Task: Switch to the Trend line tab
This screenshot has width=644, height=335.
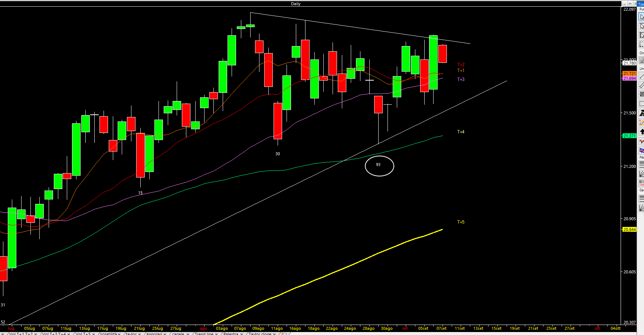Action: [x=204, y=334]
